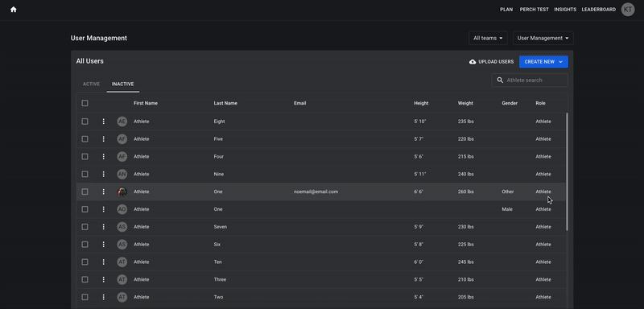Check the box for Athlete Ten
This screenshot has width=644, height=309.
[x=85, y=262]
